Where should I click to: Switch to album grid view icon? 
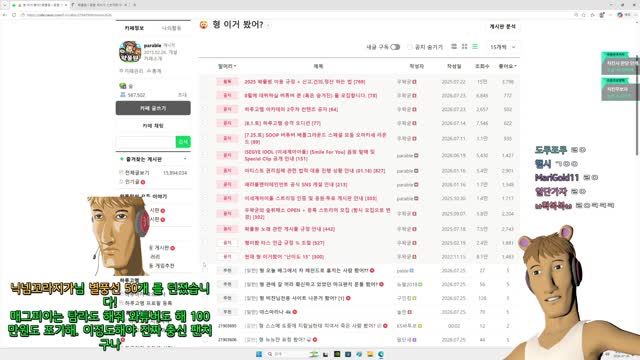point(464,47)
